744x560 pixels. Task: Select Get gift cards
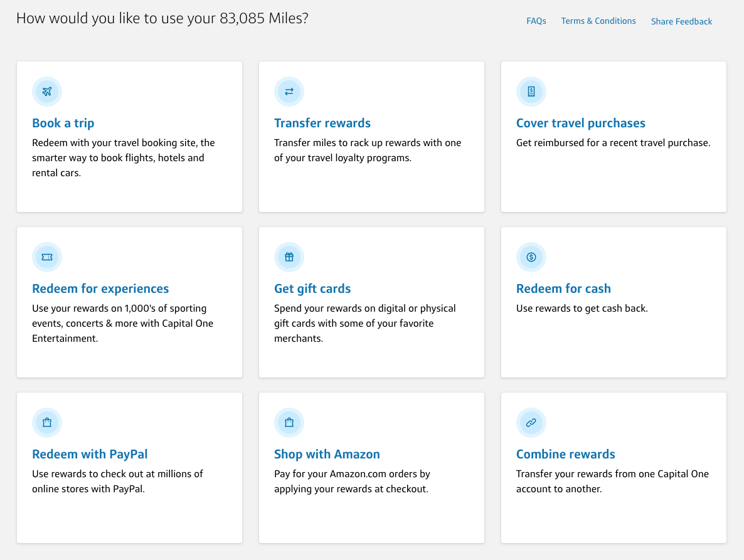click(312, 288)
